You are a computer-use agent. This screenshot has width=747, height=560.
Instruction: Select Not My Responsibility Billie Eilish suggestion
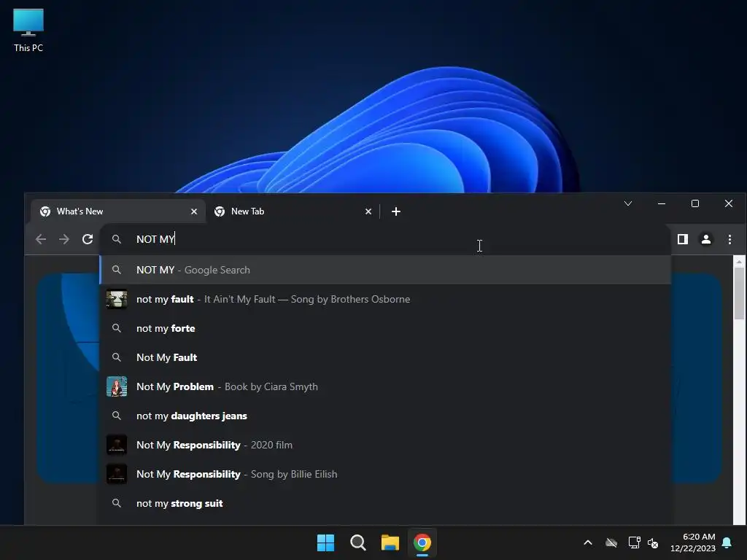(385, 474)
